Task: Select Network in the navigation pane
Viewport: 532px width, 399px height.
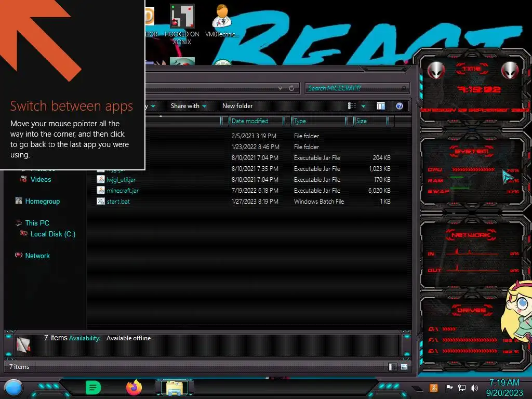Action: (x=37, y=256)
